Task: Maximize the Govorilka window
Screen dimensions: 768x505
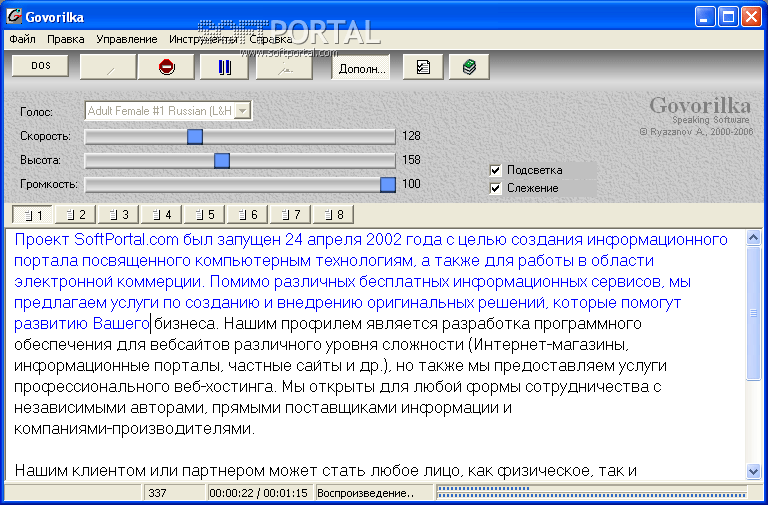Action: pyautogui.click(x=728, y=17)
